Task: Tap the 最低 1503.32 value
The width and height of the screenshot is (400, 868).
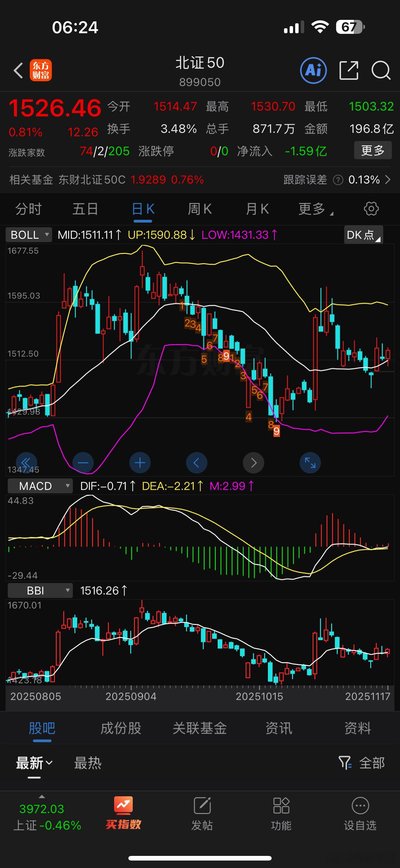Action: point(371,106)
